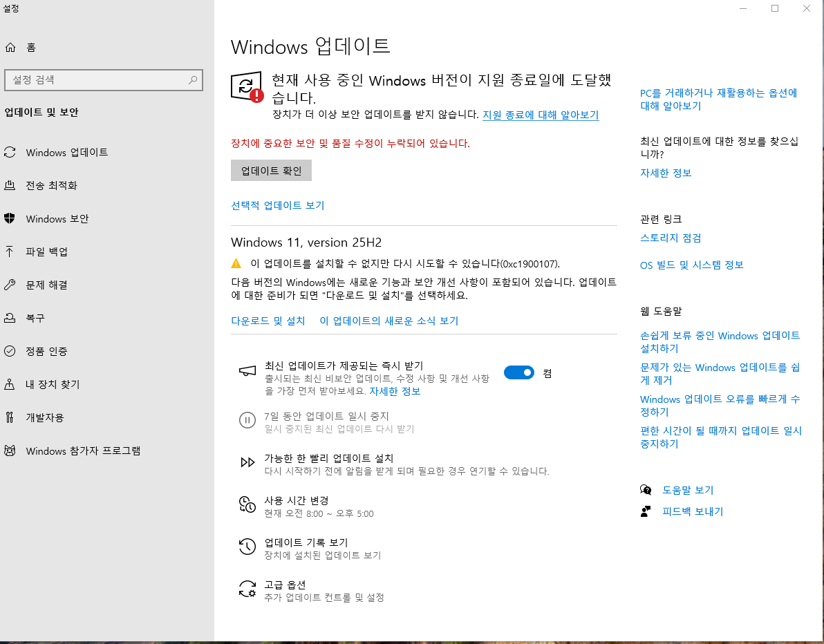
Task: Open Windows 업데이트 오류를 빠르게 수정하기 link
Action: pos(720,406)
